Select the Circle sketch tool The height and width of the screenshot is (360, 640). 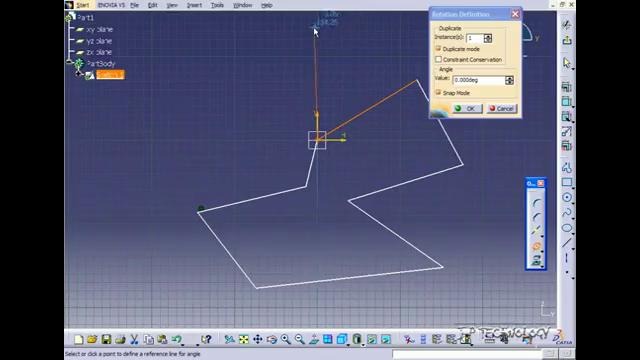pos(567,198)
